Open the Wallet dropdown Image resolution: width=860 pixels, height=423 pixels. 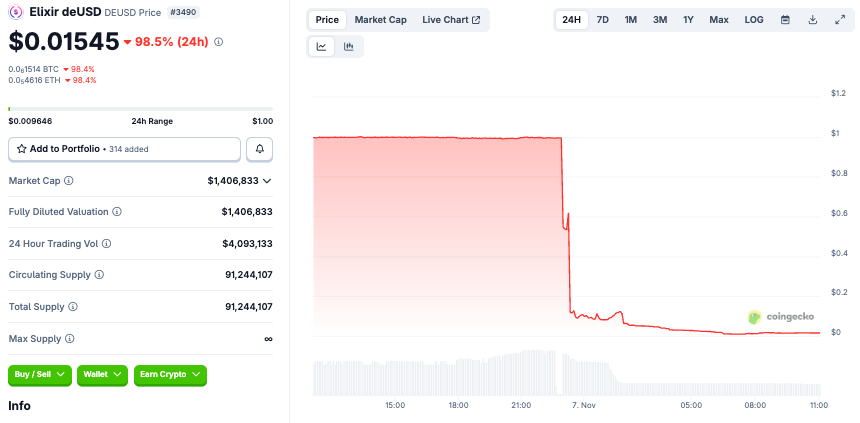[103, 375]
